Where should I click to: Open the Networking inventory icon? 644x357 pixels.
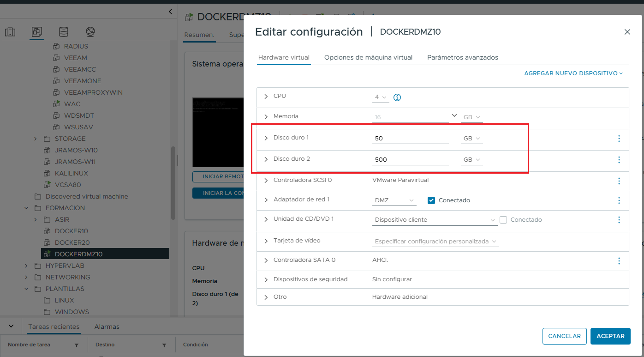[x=90, y=32]
